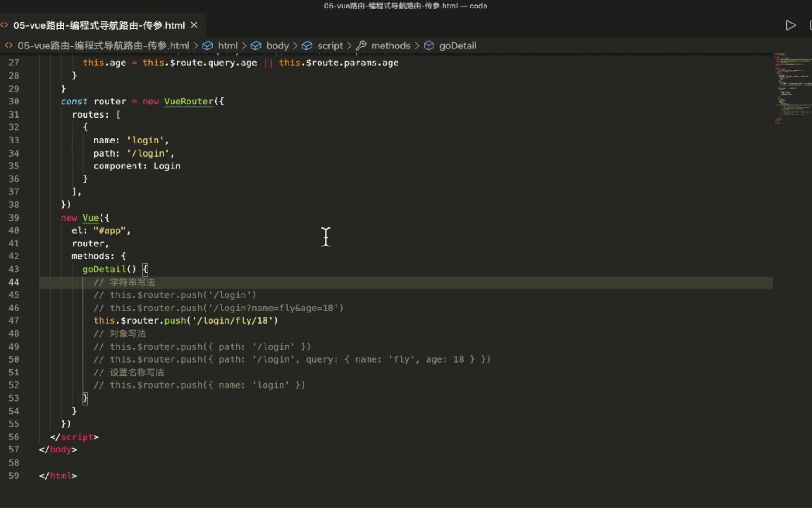Click the 'methods: {' line
The image size is (812, 508).
click(x=99, y=256)
